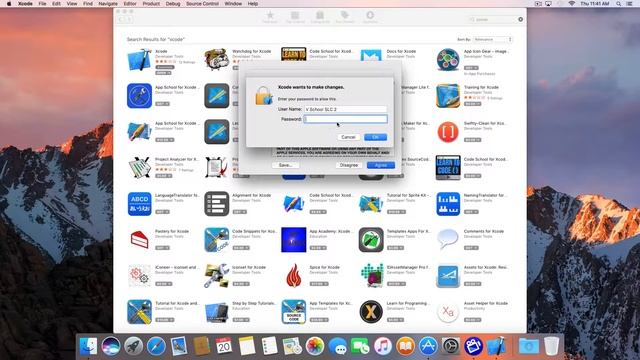
Task: Click Agree on the license sheet
Action: [381, 165]
